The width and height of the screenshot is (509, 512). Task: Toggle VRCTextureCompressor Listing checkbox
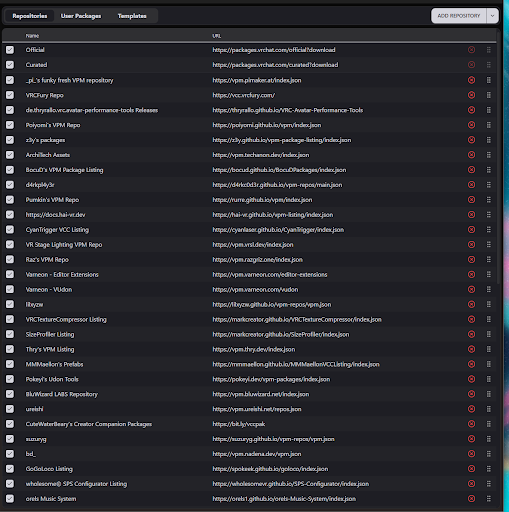click(x=10, y=319)
